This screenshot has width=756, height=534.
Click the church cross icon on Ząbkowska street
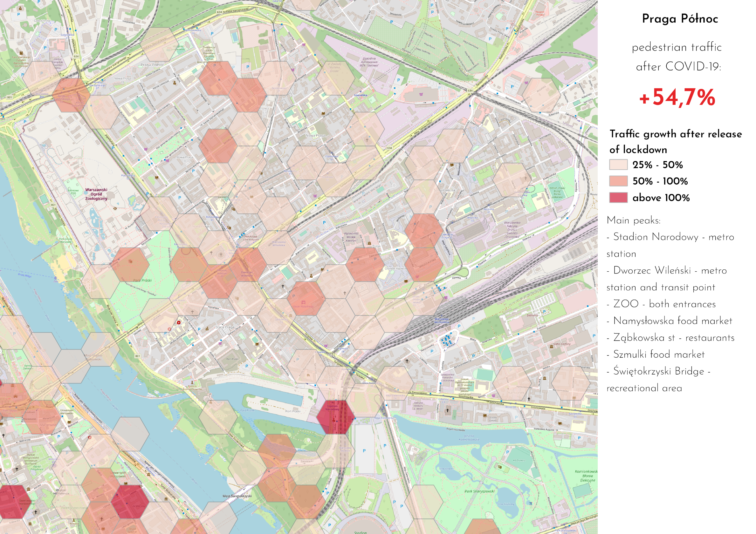[283, 287]
